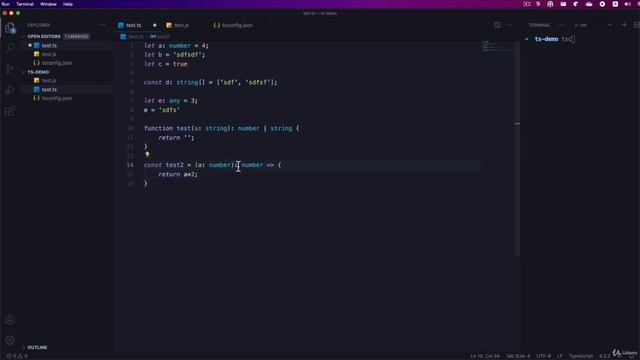Open the Accounts menu icon
This screenshot has height=360, width=640.
[x=10, y=320]
